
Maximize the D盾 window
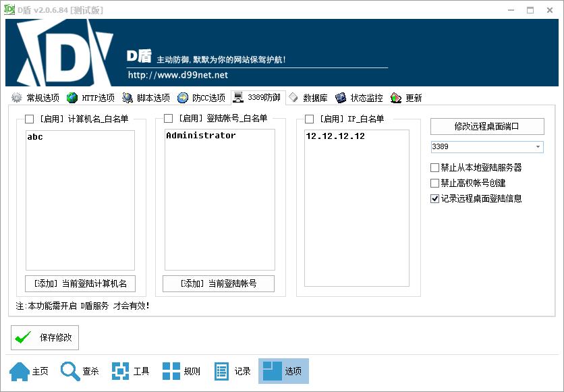tap(530, 10)
